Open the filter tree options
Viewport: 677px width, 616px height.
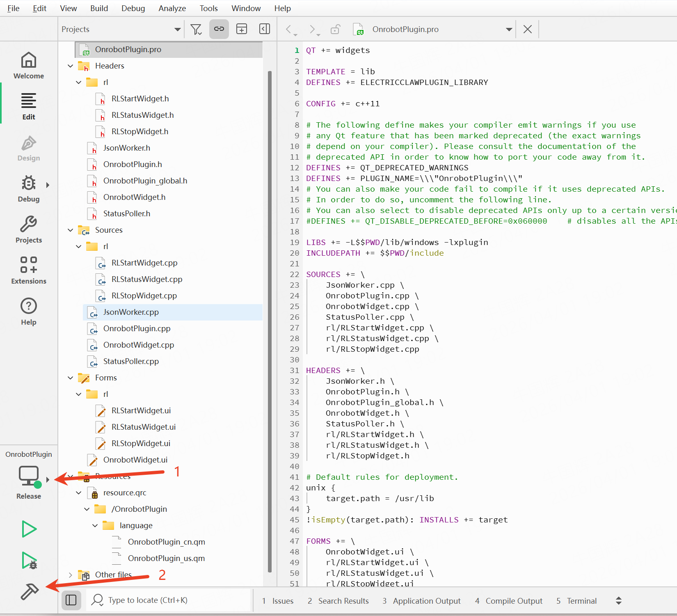(196, 29)
